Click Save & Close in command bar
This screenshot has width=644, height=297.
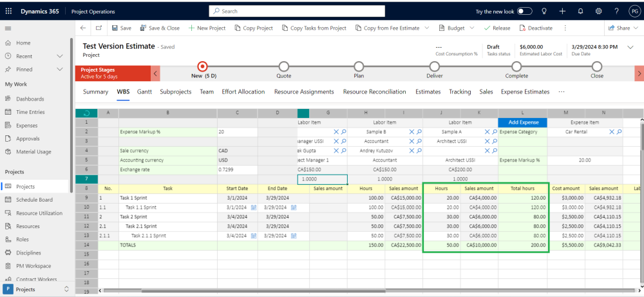[159, 28]
